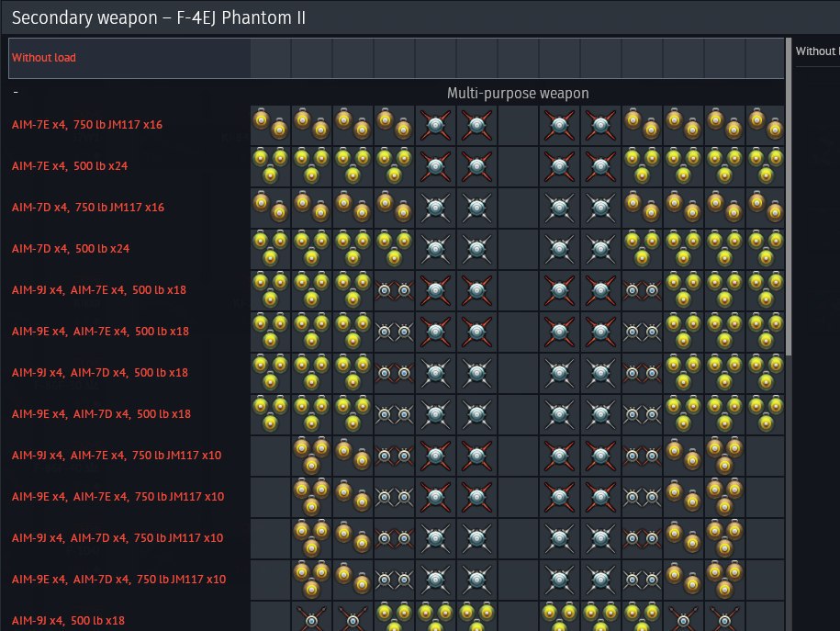
Task: Click leftmost AIM-7E missile, AIM-9E AIM-7E JM117 x10 row
Action: 435,496
